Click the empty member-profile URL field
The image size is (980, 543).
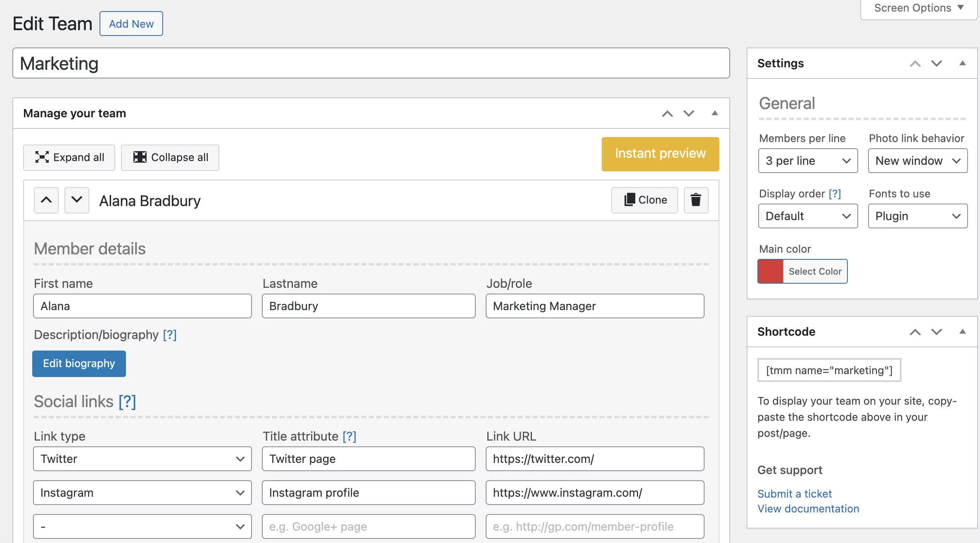[x=595, y=526]
